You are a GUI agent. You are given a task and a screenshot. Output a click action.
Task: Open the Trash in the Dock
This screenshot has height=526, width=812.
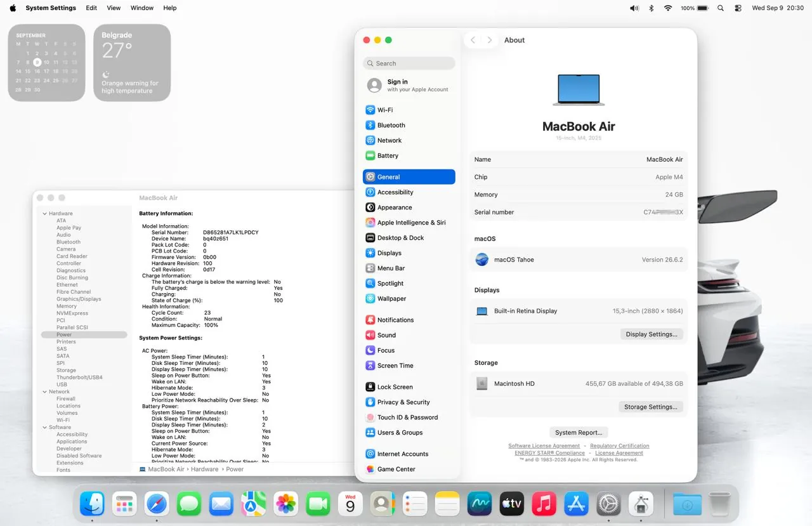[720, 504]
